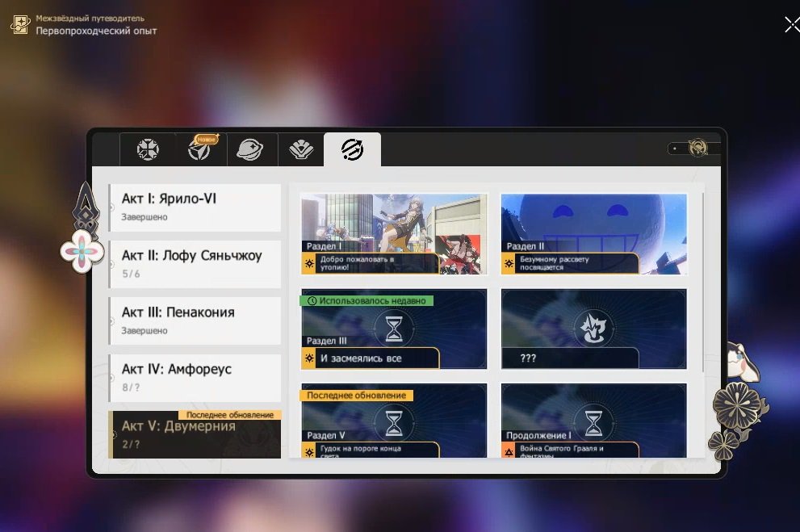Screen dimensions: 800x532
Task: Open Раздел II smiling moon thumbnail
Action: 594,234
